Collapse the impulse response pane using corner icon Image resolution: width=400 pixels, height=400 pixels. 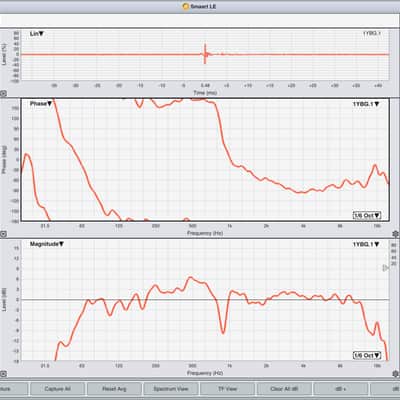click(x=3, y=94)
